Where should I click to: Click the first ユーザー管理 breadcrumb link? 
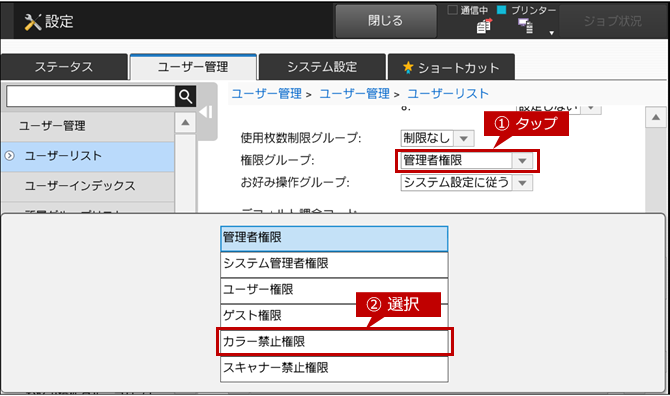267,94
